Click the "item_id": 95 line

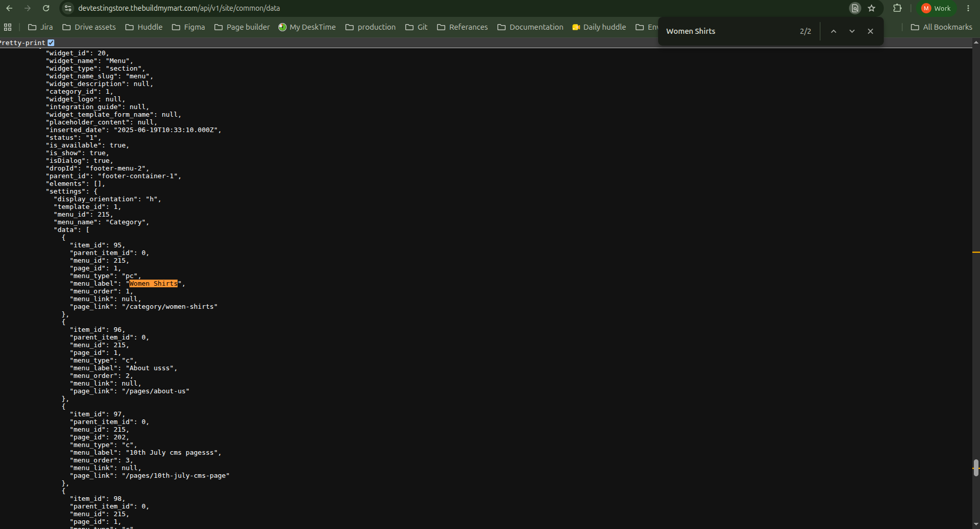97,245
